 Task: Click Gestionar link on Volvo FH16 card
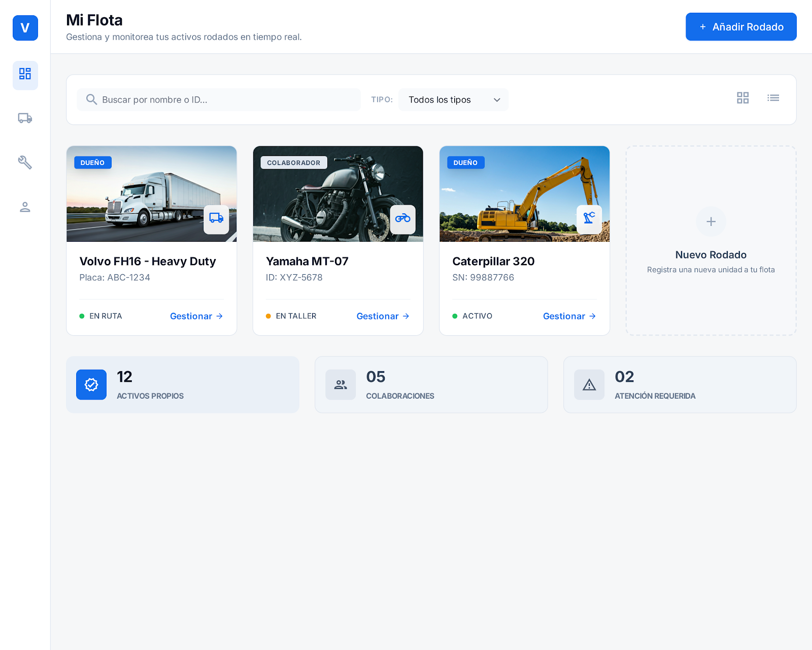pos(196,316)
